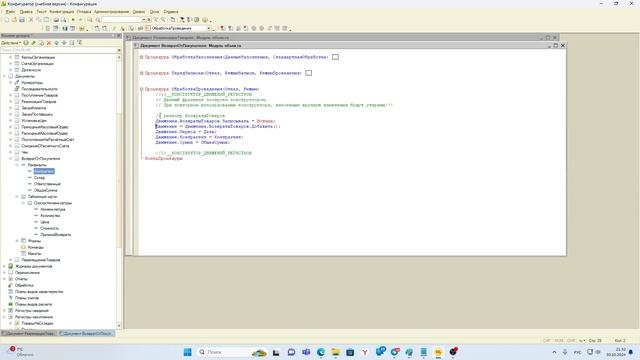Select the Ответственный attribute
Viewport: 640px width, 360px height.
point(47,184)
